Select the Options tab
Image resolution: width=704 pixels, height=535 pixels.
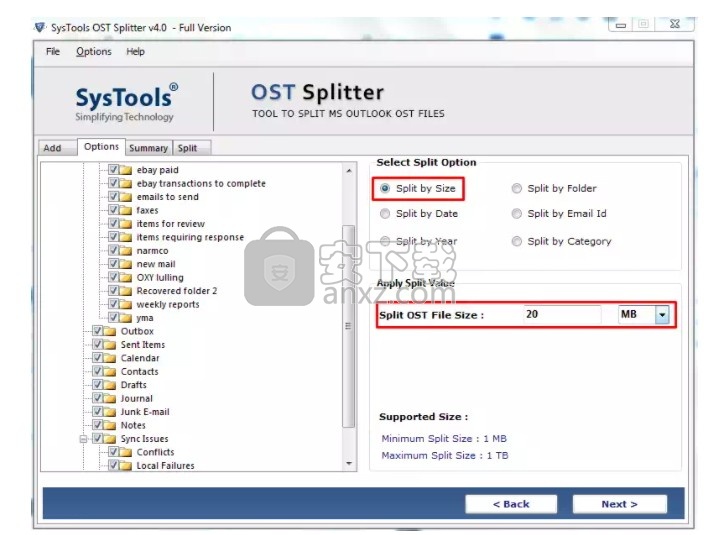[101, 147]
